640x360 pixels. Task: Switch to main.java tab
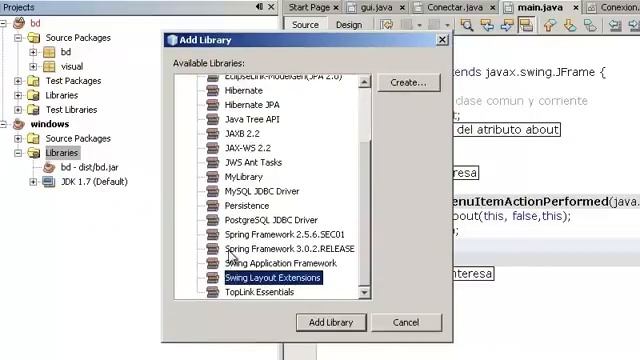540,7
